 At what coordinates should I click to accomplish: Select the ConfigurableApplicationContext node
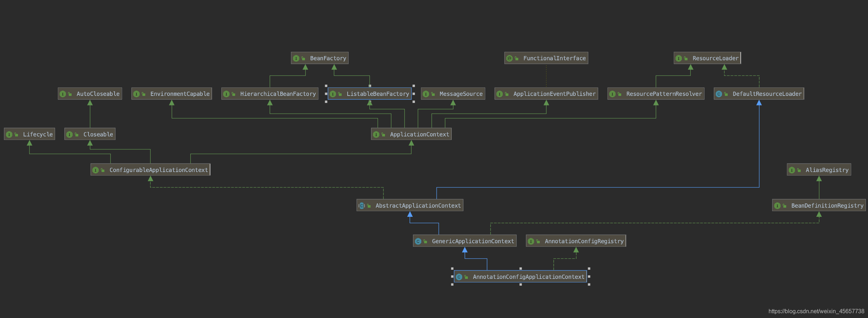[x=150, y=170]
